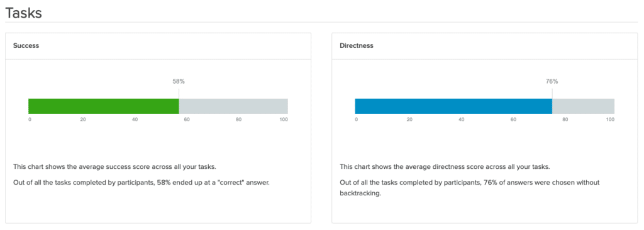
Task: Click the Success panel header
Action: pyautogui.click(x=158, y=46)
